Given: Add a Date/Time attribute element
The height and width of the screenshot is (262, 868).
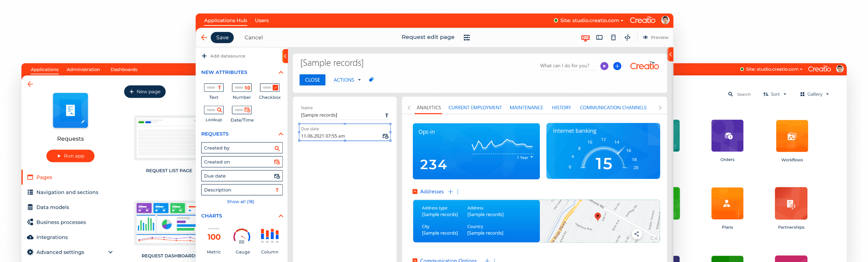Looking at the screenshot, I should [242, 114].
